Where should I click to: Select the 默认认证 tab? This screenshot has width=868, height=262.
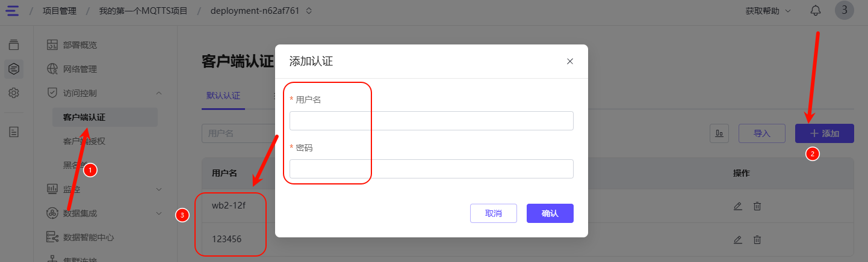(223, 96)
